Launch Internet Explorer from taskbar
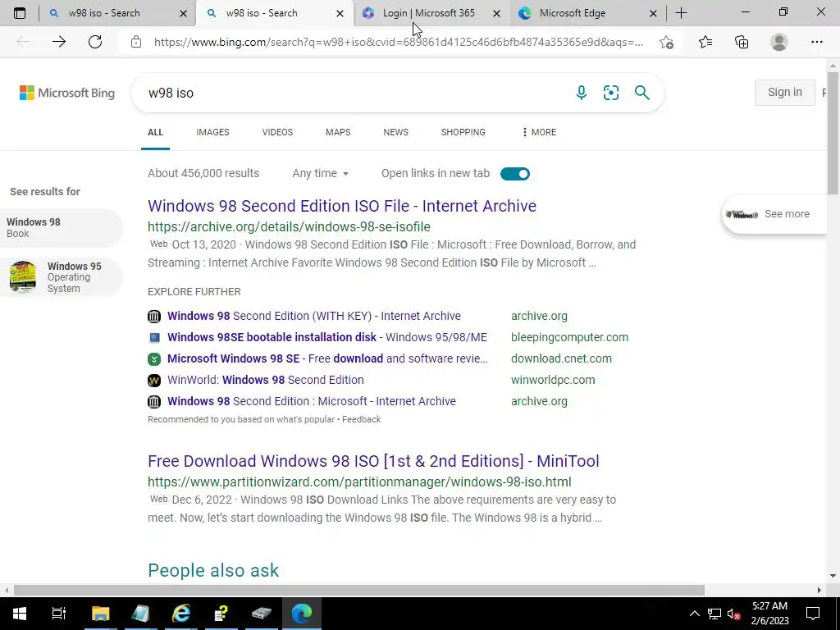The width and height of the screenshot is (840, 630). pos(181,613)
